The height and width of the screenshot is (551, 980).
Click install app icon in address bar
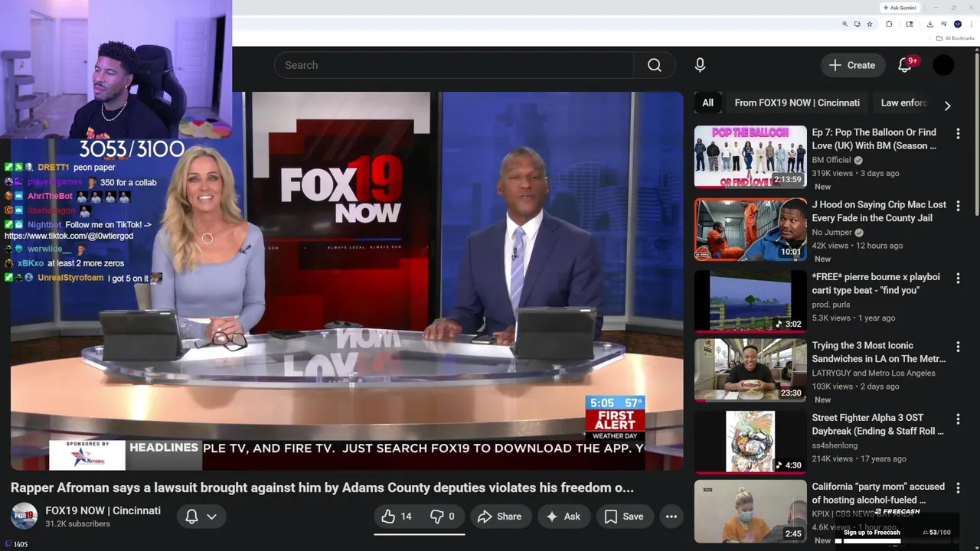[857, 24]
